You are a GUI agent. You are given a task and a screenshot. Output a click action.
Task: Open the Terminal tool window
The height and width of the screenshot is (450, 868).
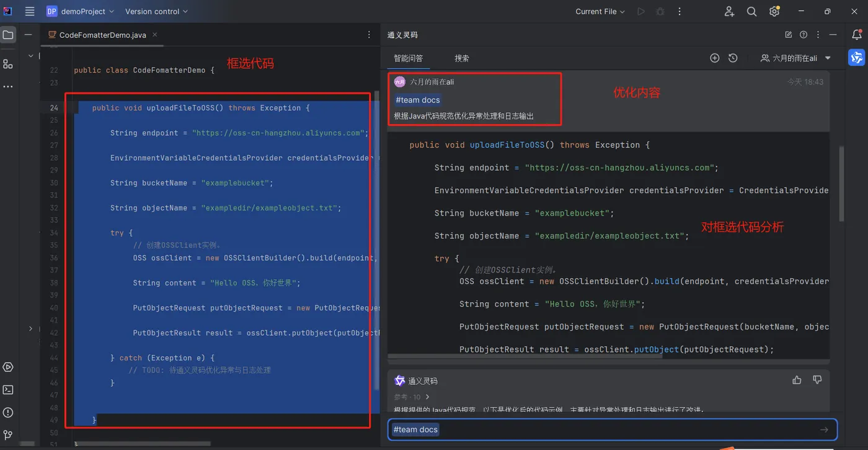(8, 390)
